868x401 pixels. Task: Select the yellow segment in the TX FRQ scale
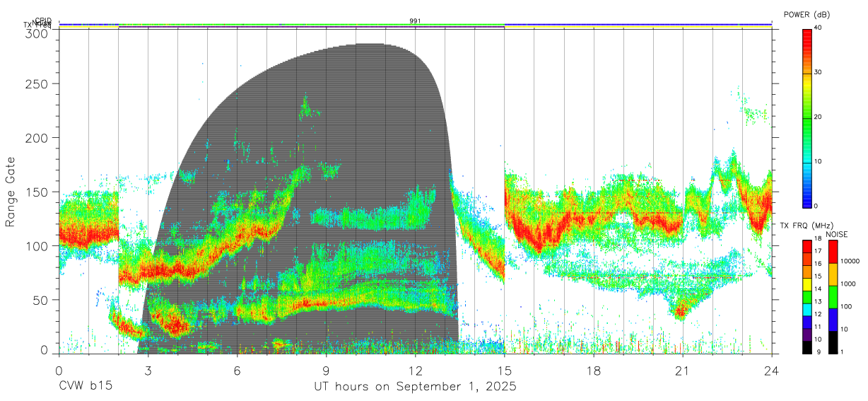(x=807, y=284)
